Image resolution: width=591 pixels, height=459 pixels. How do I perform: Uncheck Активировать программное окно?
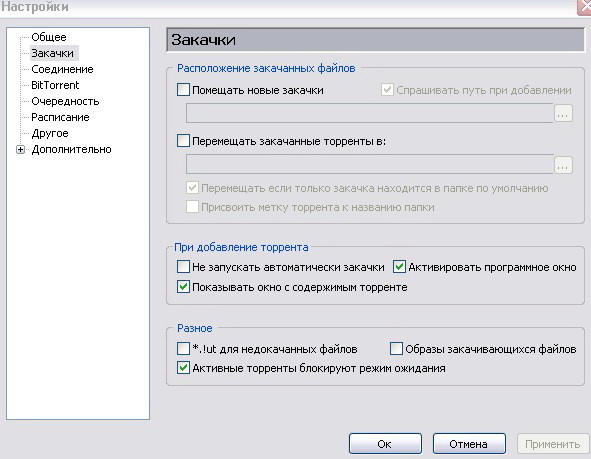pos(399,266)
